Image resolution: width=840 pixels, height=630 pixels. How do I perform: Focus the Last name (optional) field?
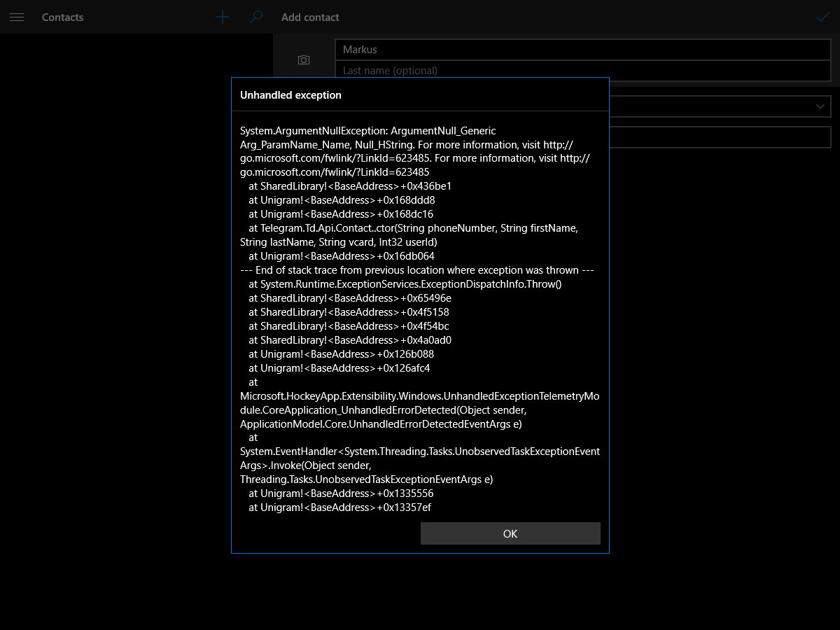[583, 70]
